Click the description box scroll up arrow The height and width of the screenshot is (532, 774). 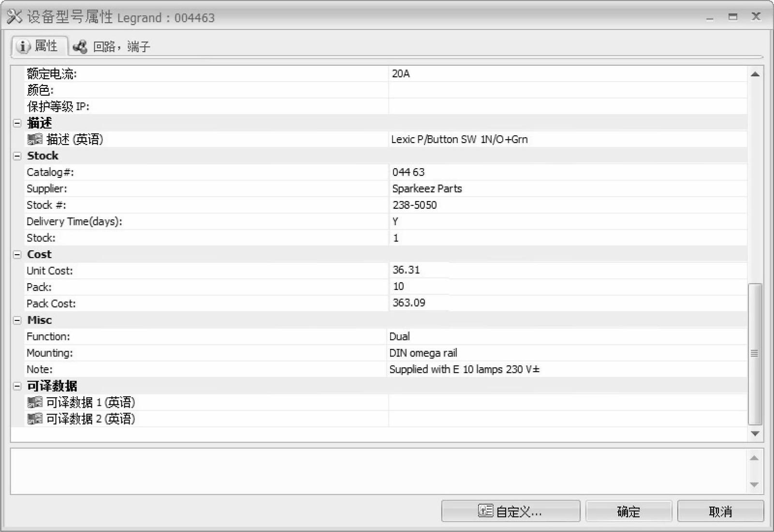click(x=754, y=458)
